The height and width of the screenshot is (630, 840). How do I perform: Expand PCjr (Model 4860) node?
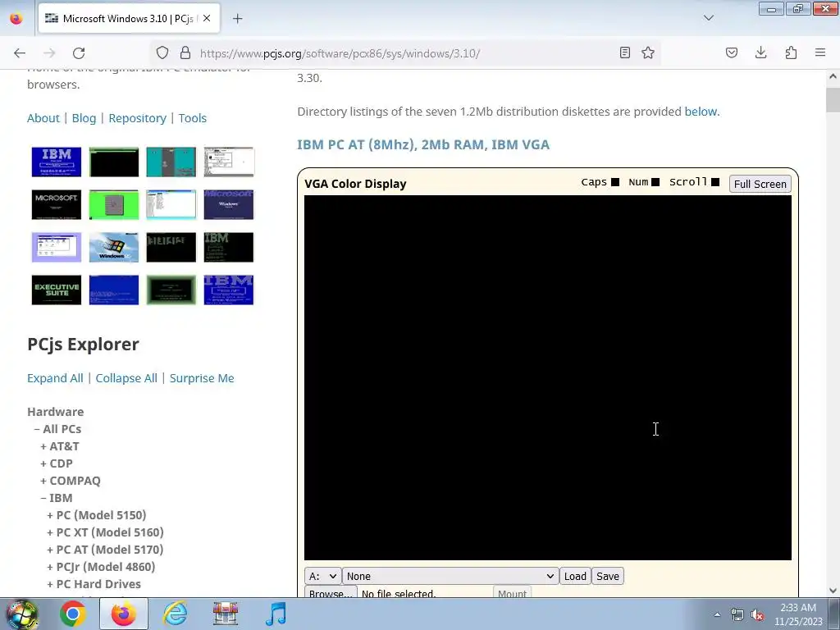click(x=101, y=567)
